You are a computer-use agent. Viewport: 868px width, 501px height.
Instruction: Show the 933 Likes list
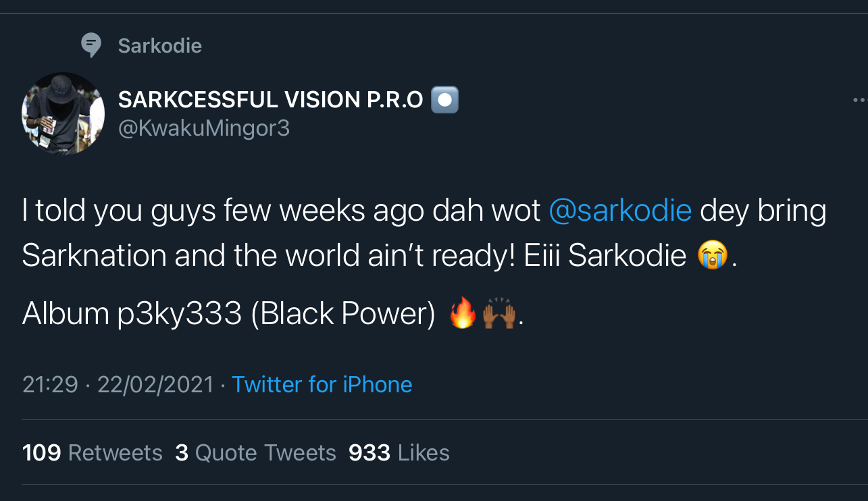399,452
